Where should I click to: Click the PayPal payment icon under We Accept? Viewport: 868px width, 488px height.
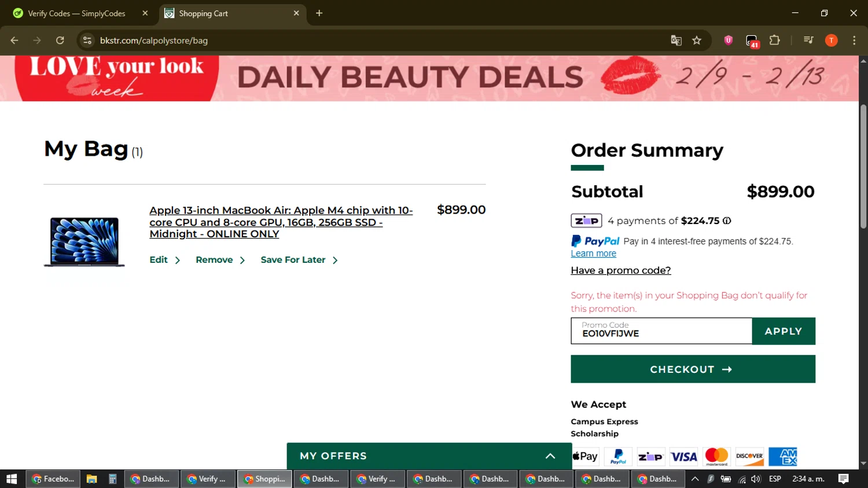[x=618, y=457]
